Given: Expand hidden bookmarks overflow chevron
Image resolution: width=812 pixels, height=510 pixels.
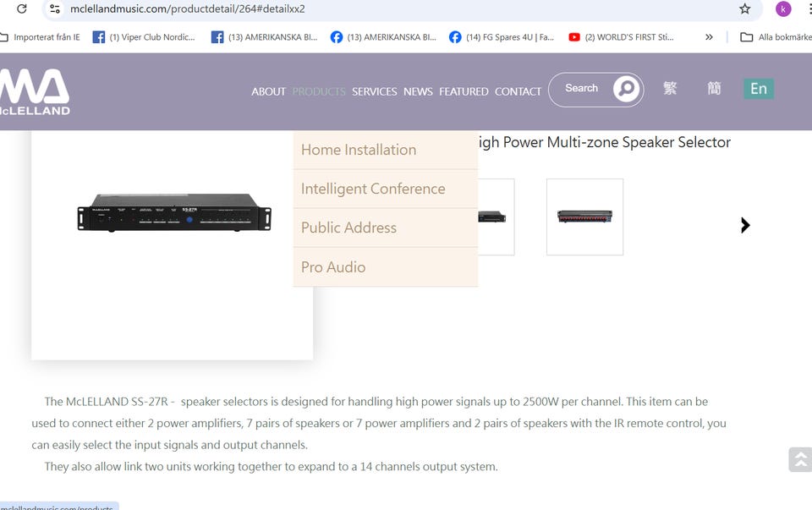Looking at the screenshot, I should (709, 37).
